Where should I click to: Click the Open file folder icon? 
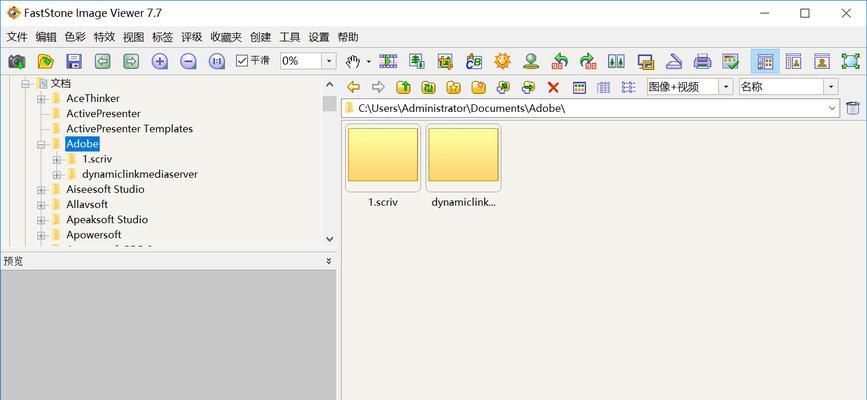click(45, 61)
